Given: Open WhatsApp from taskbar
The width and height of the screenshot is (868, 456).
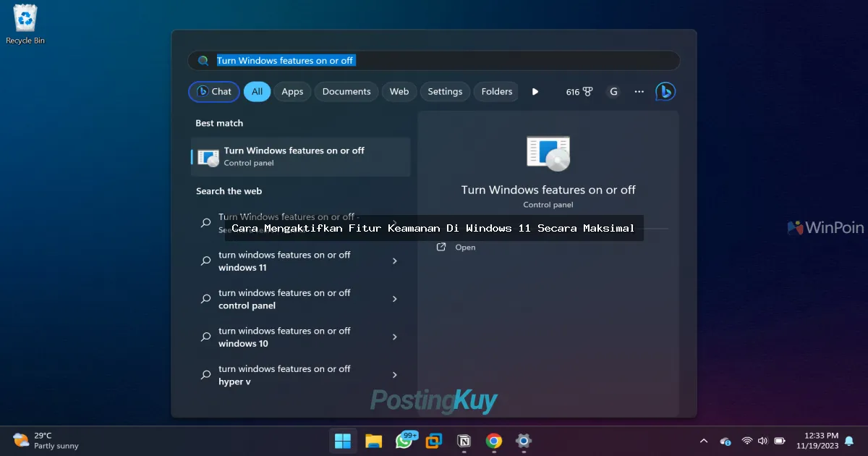Looking at the screenshot, I should pyautogui.click(x=404, y=440).
